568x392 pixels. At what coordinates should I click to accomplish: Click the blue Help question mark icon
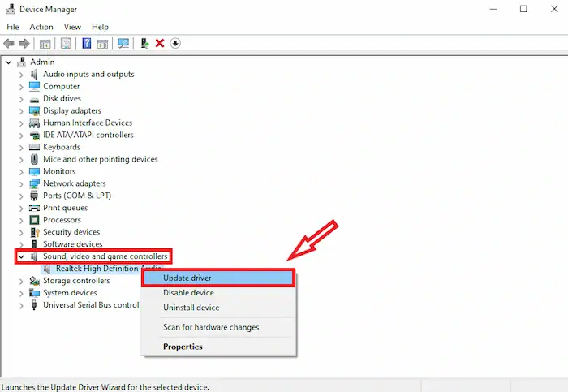click(86, 43)
